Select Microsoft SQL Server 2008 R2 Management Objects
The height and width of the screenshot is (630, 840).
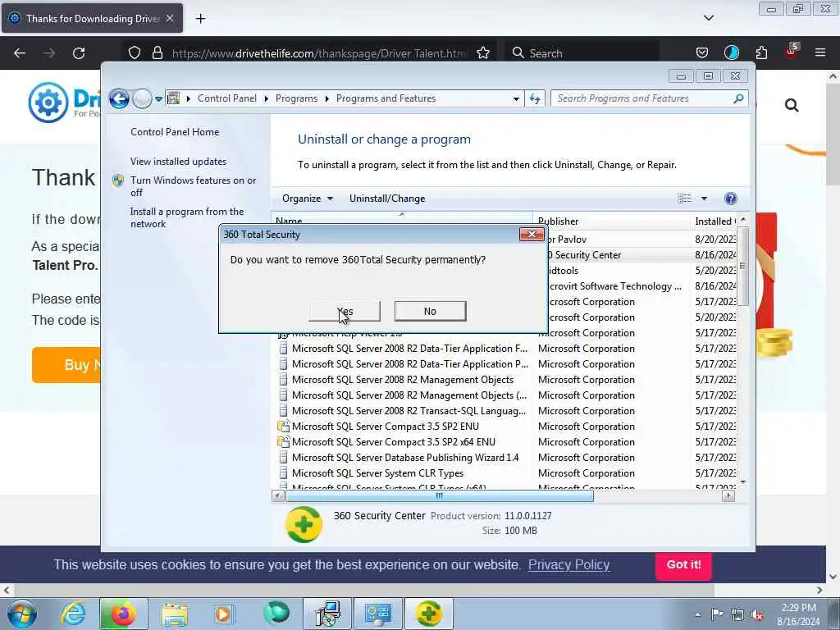point(402,380)
